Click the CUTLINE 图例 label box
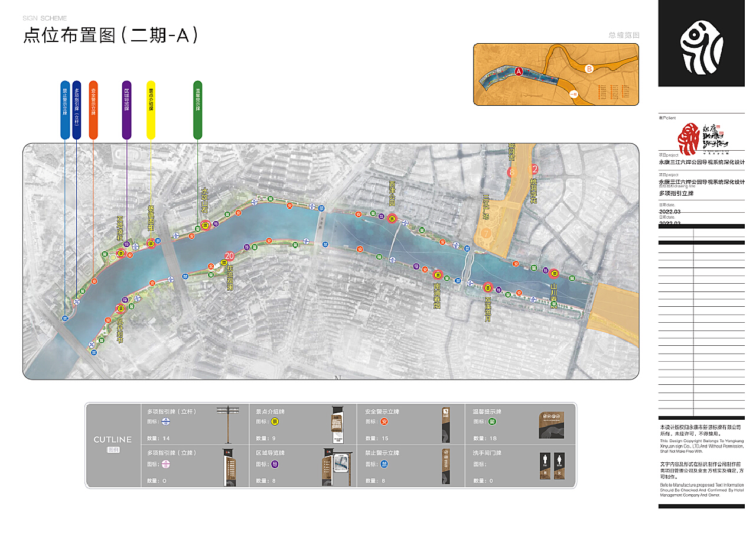This screenshot has width=756, height=535. click(x=113, y=444)
